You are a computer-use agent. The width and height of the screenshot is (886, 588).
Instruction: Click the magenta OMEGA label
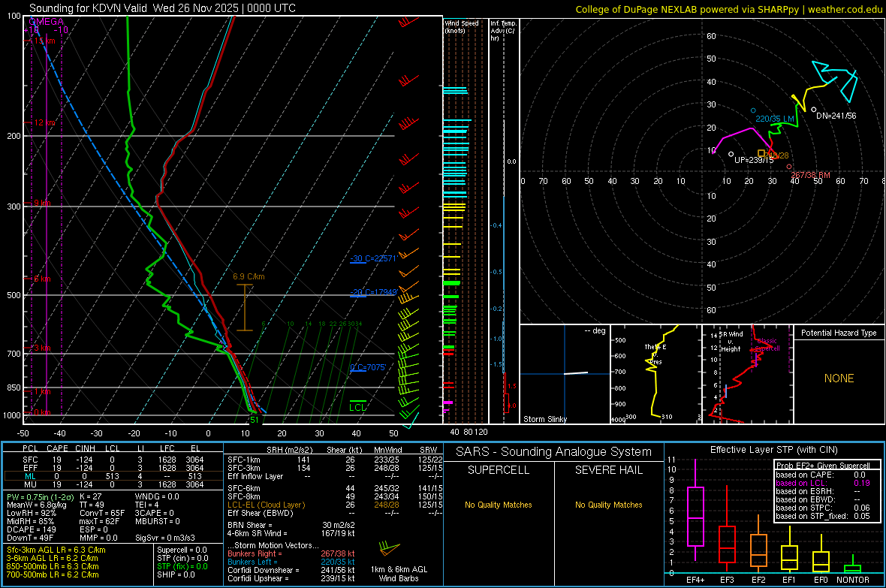coord(47,22)
